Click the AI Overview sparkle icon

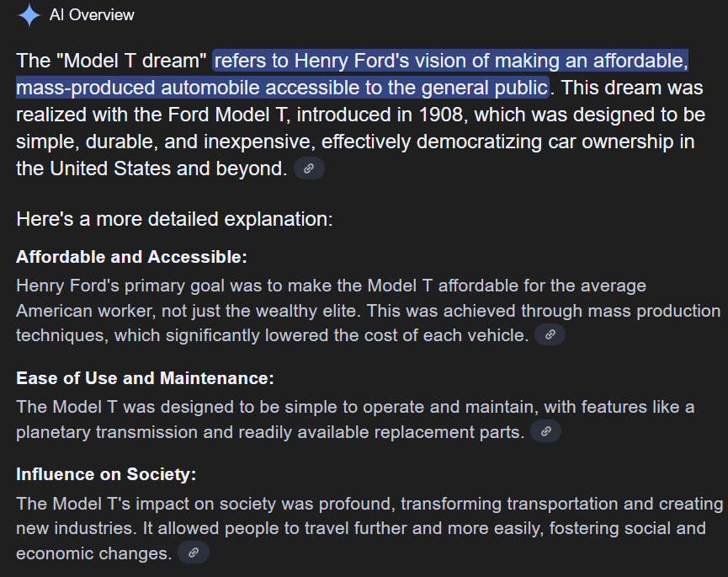(x=29, y=15)
